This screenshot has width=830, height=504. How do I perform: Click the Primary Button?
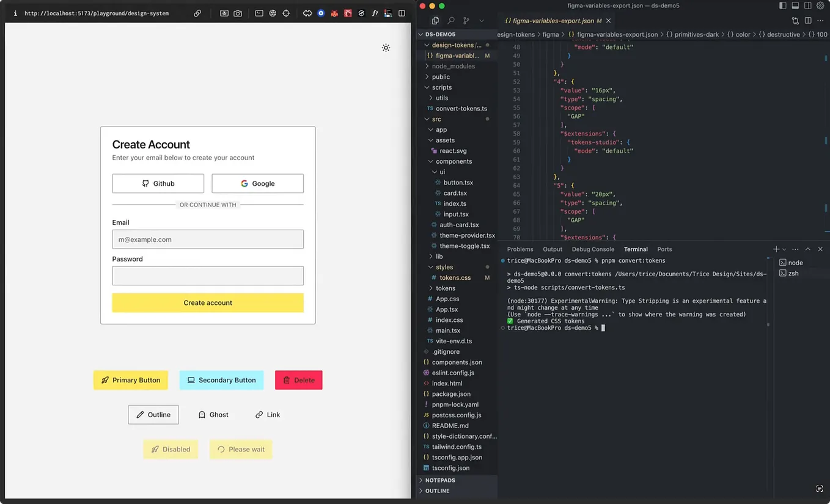coord(130,380)
